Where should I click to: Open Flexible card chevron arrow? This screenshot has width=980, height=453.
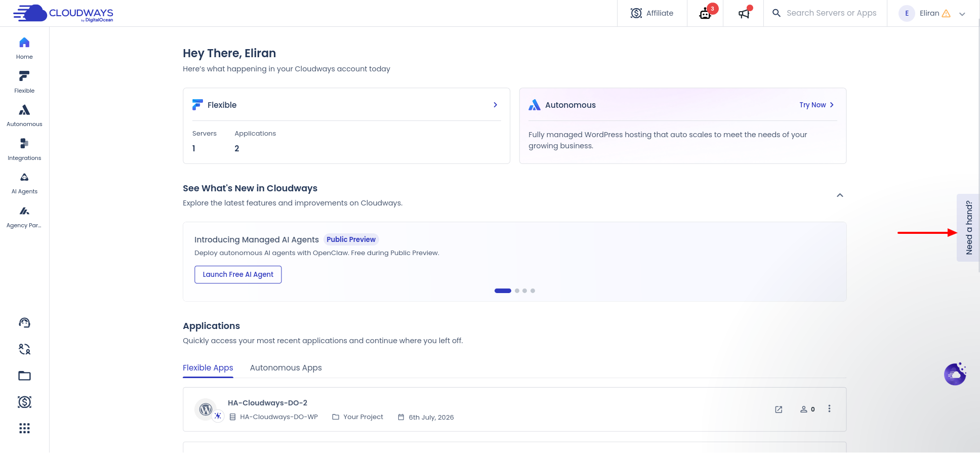[x=496, y=105]
